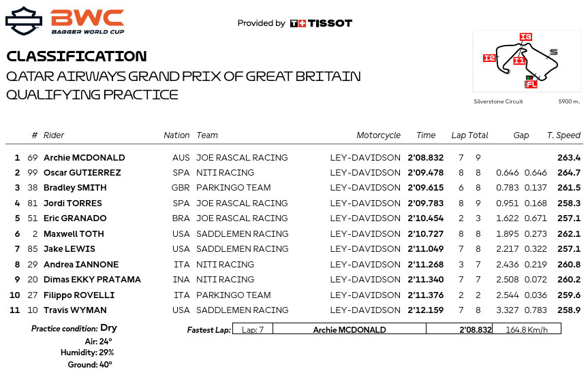Click the Harley-Davidson shield logo
The image size is (588, 375).
point(24,21)
